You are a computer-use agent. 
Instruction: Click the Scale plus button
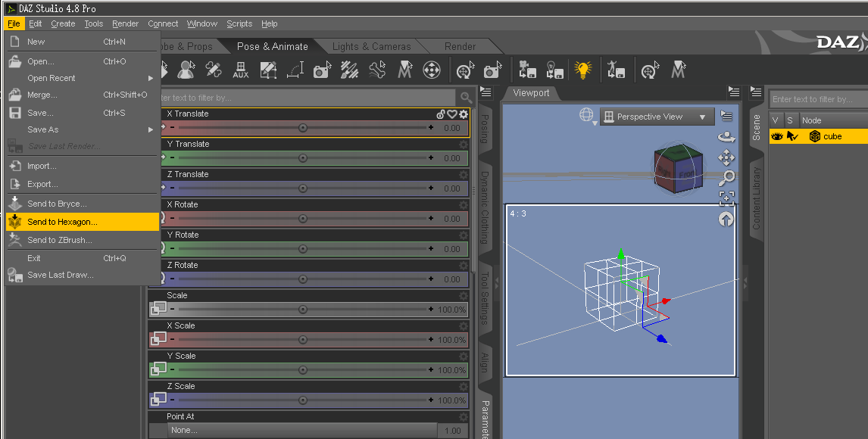pos(431,309)
